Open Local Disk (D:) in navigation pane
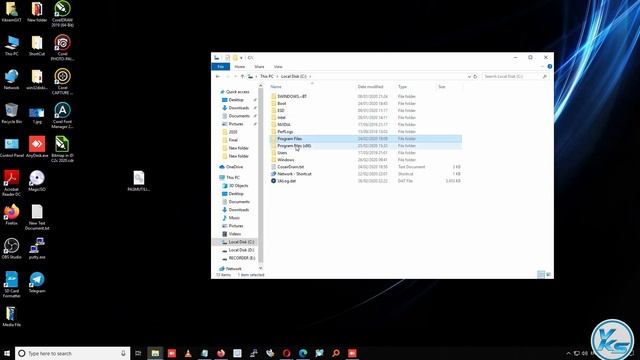640x360 pixels. (241, 250)
